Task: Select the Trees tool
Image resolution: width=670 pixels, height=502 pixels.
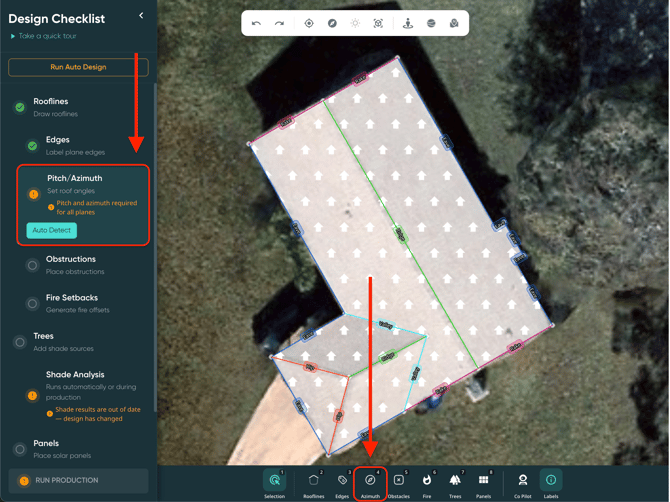Action: pyautogui.click(x=455, y=484)
